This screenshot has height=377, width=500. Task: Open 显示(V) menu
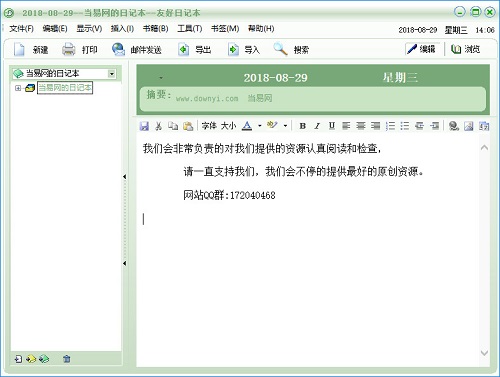click(x=89, y=29)
